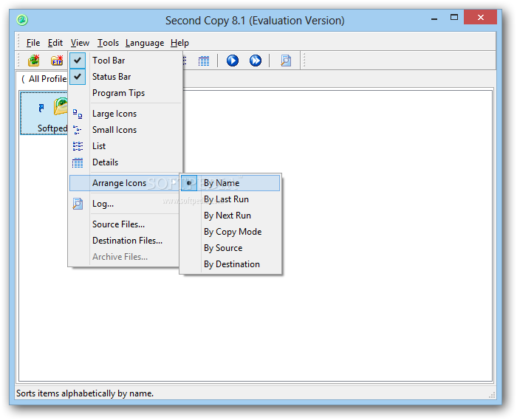The image size is (517, 420).
Task: Open Destination Files from View menu
Action: (125, 241)
